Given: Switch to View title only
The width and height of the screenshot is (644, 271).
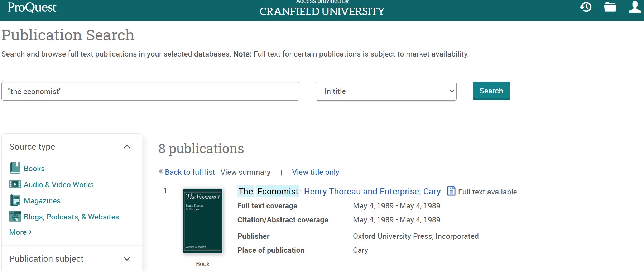Looking at the screenshot, I should [315, 172].
